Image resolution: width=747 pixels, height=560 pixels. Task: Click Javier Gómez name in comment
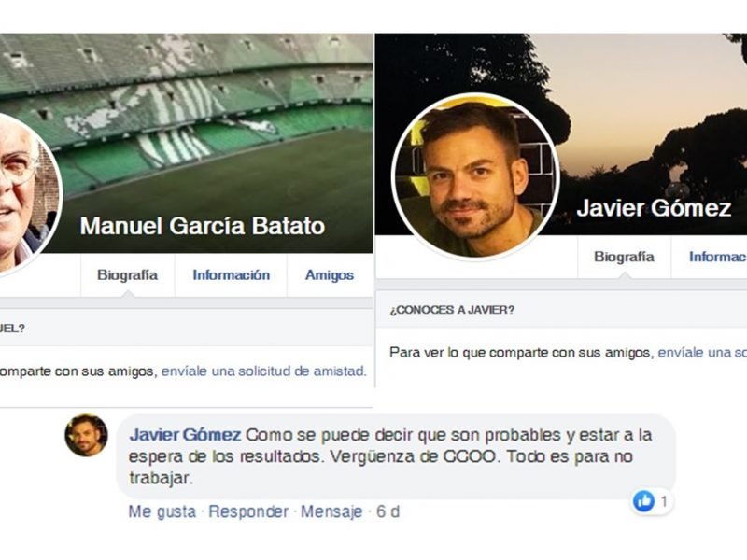pos(185,435)
